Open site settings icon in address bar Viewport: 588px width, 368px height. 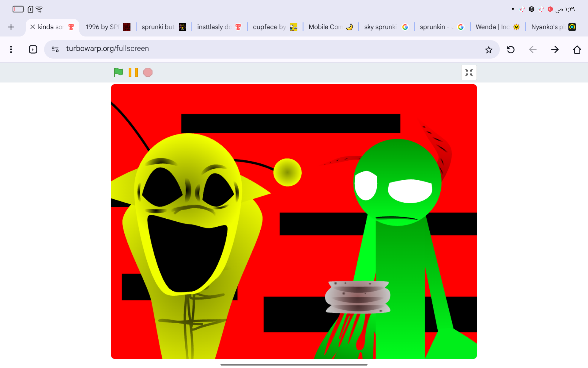(x=55, y=49)
